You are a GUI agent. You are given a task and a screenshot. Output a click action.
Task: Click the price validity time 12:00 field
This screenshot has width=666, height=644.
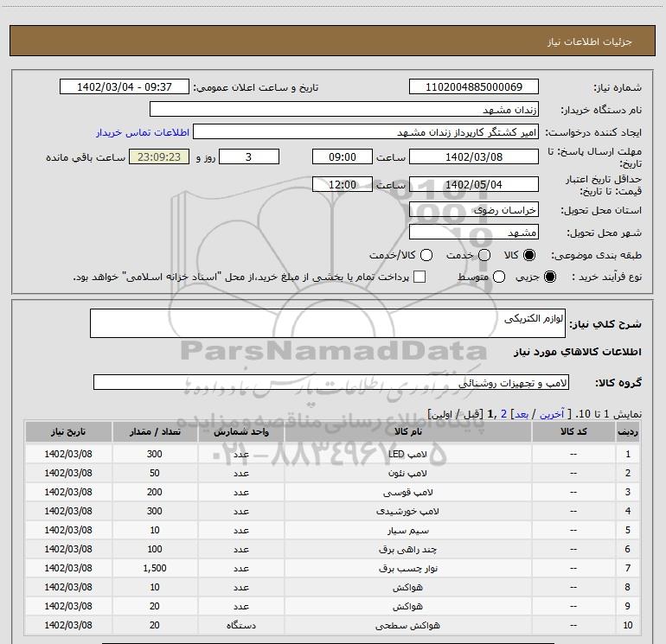pos(343,184)
